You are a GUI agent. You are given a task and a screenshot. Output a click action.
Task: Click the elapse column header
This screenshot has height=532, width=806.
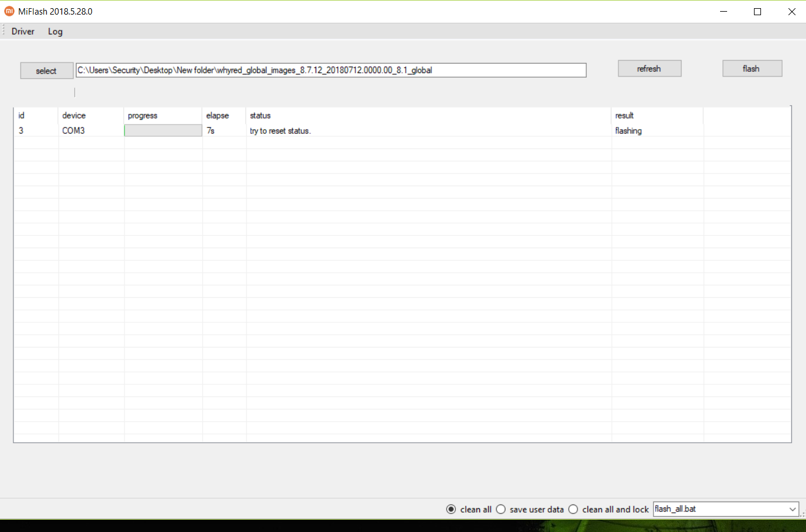[x=224, y=116]
